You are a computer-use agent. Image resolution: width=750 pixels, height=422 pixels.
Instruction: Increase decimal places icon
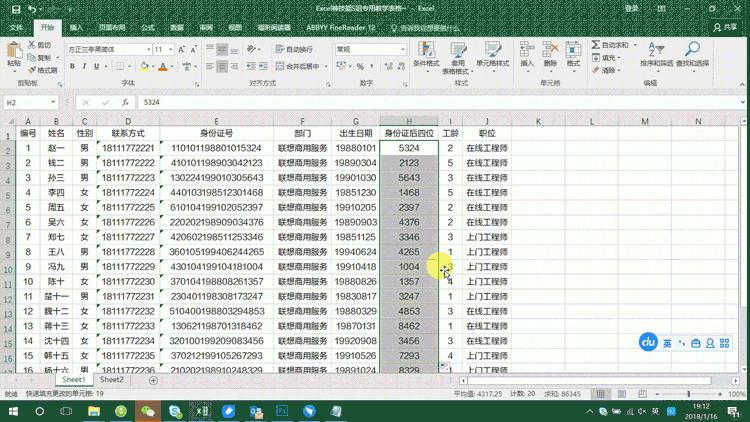388,66
